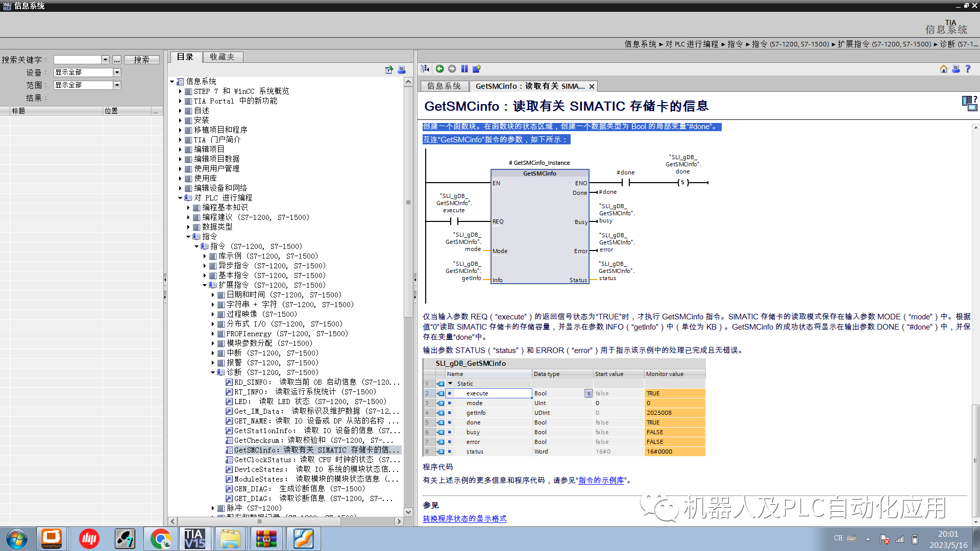Image resolution: width=980 pixels, height=551 pixels.
Task: Click down arrow of tree vertical scrollbar
Action: coord(408,512)
